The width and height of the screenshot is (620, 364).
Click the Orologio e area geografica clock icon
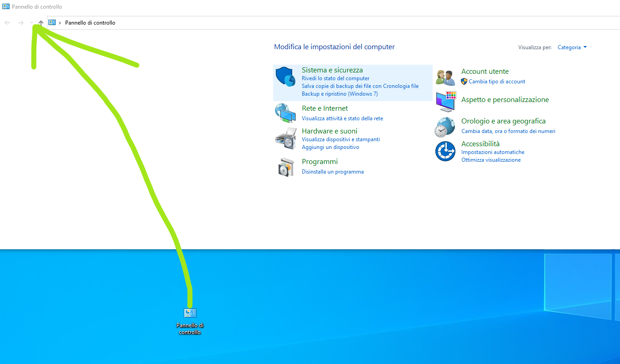(445, 127)
